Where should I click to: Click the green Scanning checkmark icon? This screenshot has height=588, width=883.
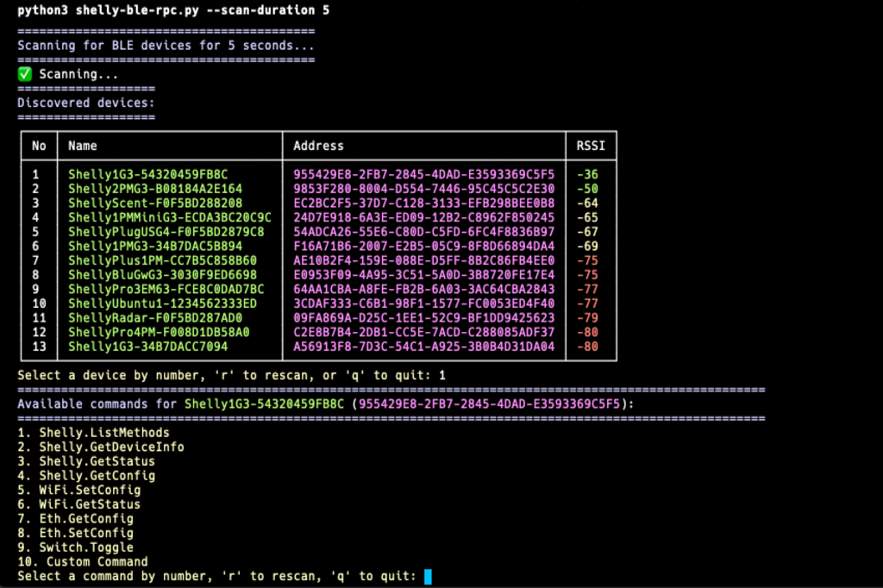pyautogui.click(x=24, y=74)
